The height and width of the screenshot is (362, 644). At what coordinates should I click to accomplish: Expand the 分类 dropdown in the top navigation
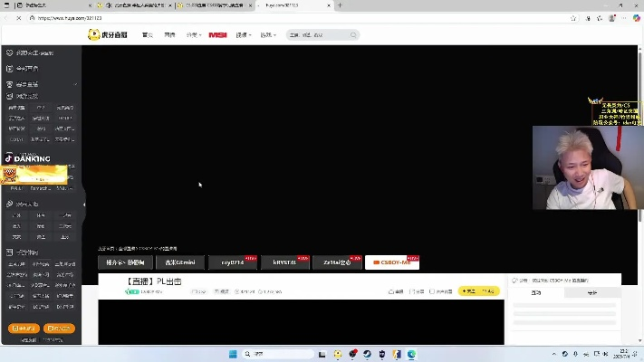point(193,35)
